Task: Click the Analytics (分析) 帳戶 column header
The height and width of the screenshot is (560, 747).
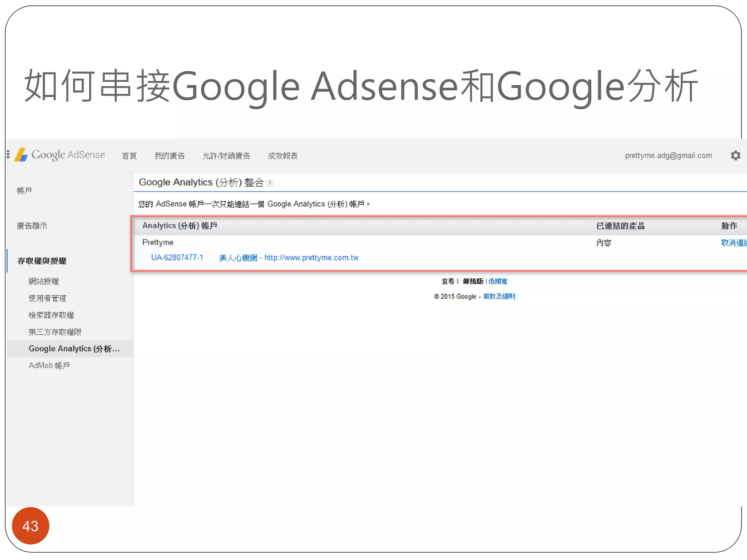Action: click(180, 226)
